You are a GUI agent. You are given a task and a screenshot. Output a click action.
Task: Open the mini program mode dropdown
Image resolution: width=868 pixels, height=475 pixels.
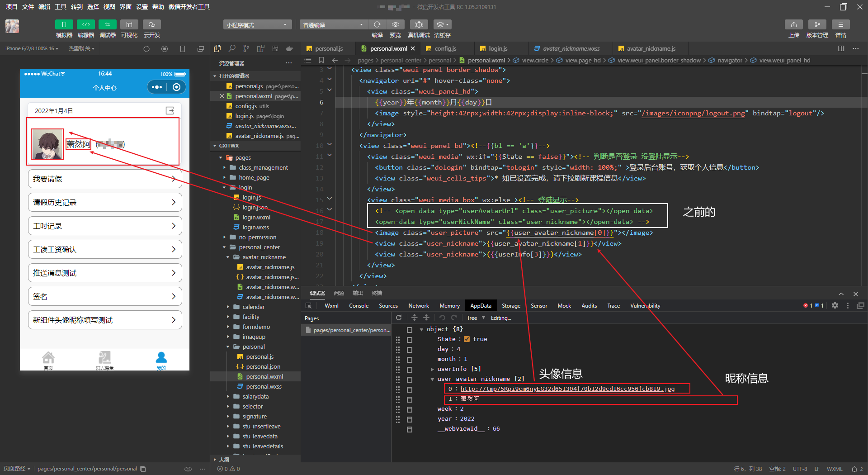257,25
